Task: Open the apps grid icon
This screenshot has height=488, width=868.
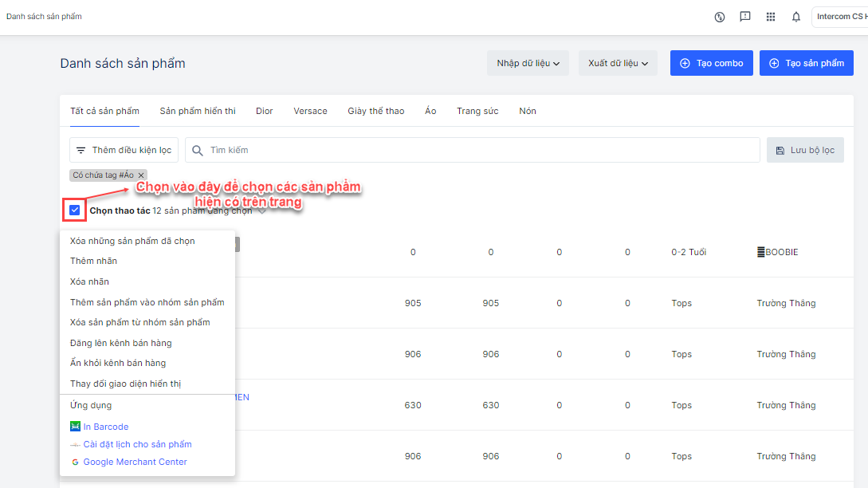Action: tap(770, 17)
